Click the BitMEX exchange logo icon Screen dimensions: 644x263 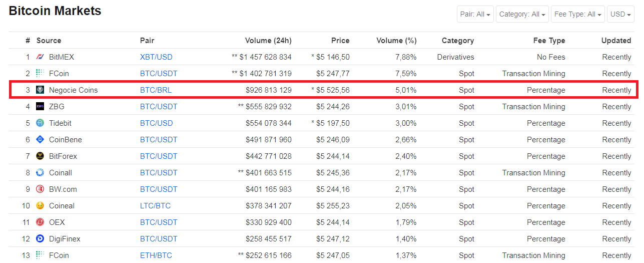pos(41,57)
